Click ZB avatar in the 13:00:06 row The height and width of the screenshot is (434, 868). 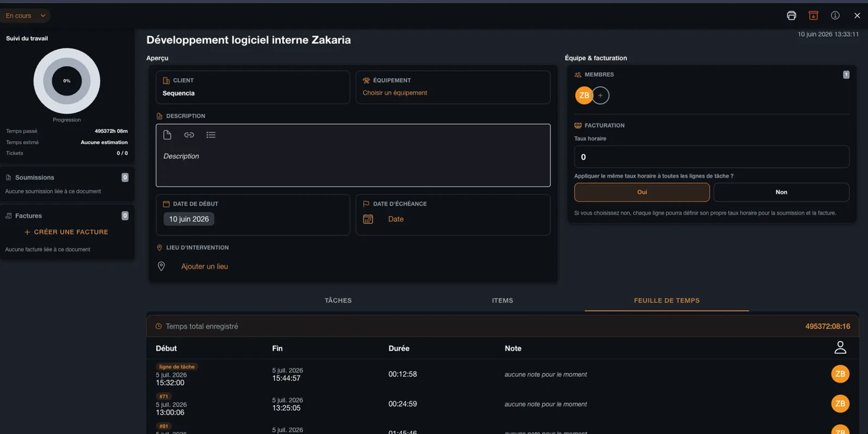(840, 404)
